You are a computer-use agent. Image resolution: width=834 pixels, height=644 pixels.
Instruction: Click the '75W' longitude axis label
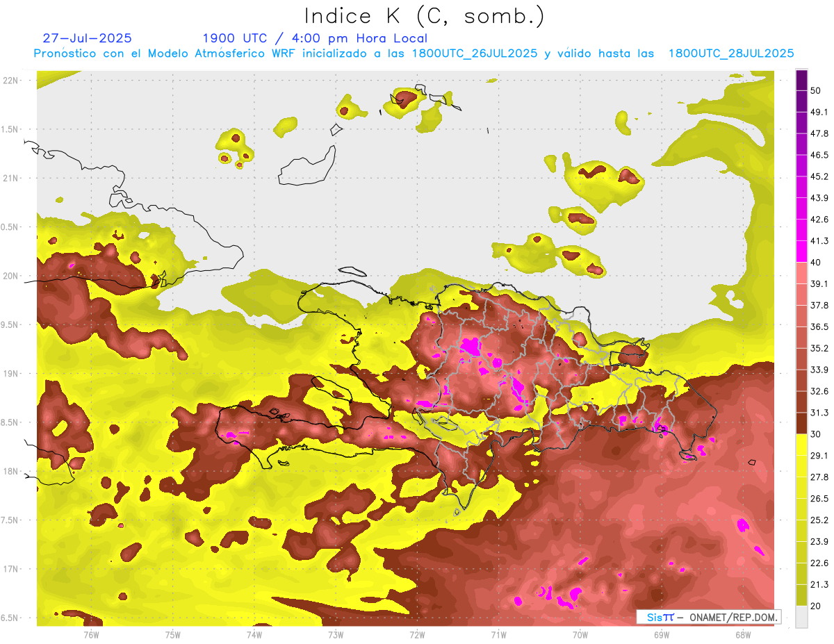[x=173, y=635]
